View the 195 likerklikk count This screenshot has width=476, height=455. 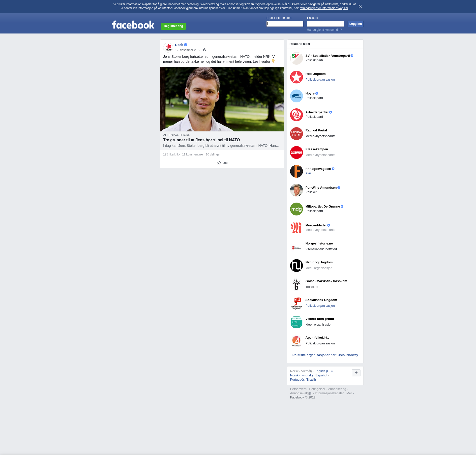pyautogui.click(x=172, y=154)
